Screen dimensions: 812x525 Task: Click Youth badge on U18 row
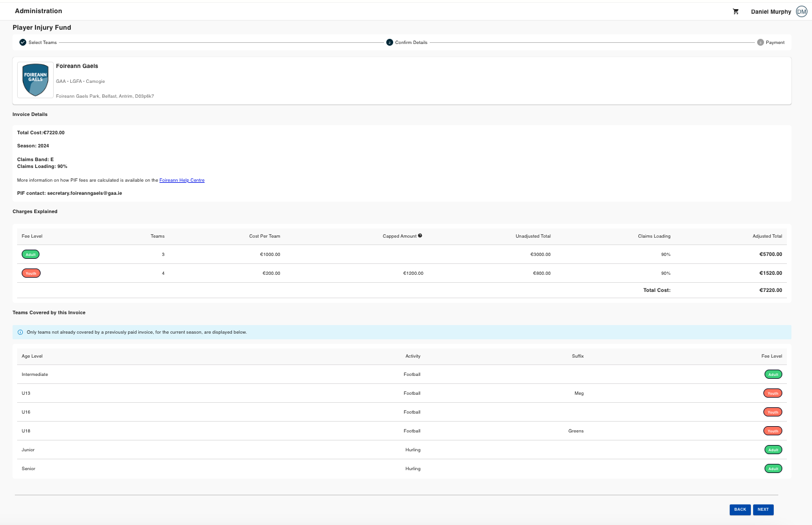773,431
